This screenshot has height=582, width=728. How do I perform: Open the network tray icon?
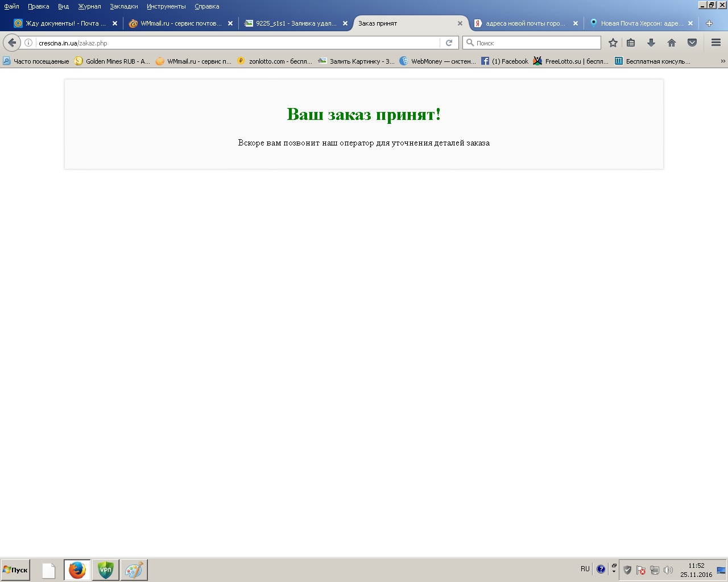click(x=655, y=570)
